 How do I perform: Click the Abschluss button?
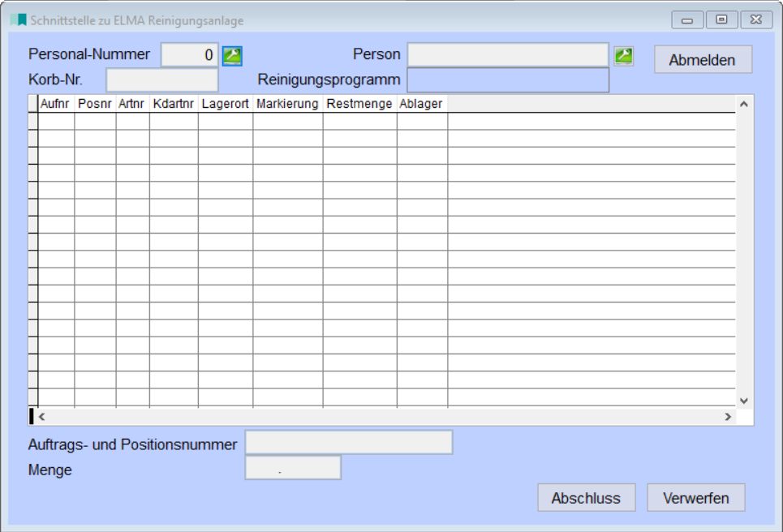(x=586, y=498)
